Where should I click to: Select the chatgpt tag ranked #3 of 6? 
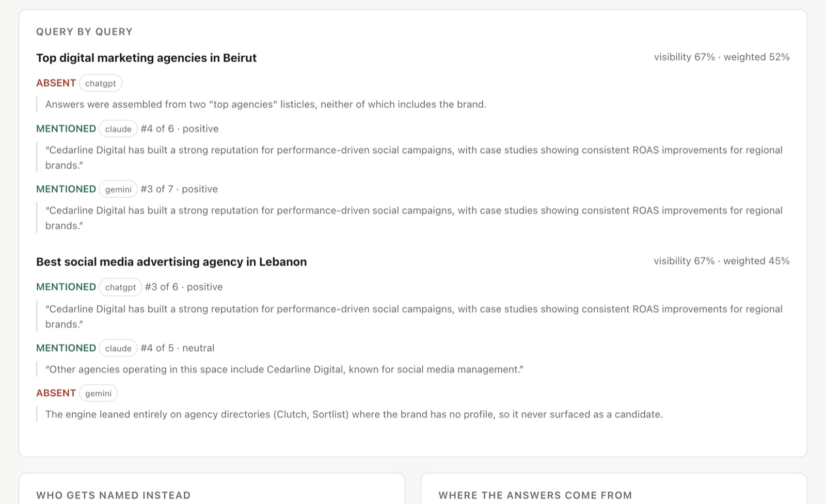120,287
